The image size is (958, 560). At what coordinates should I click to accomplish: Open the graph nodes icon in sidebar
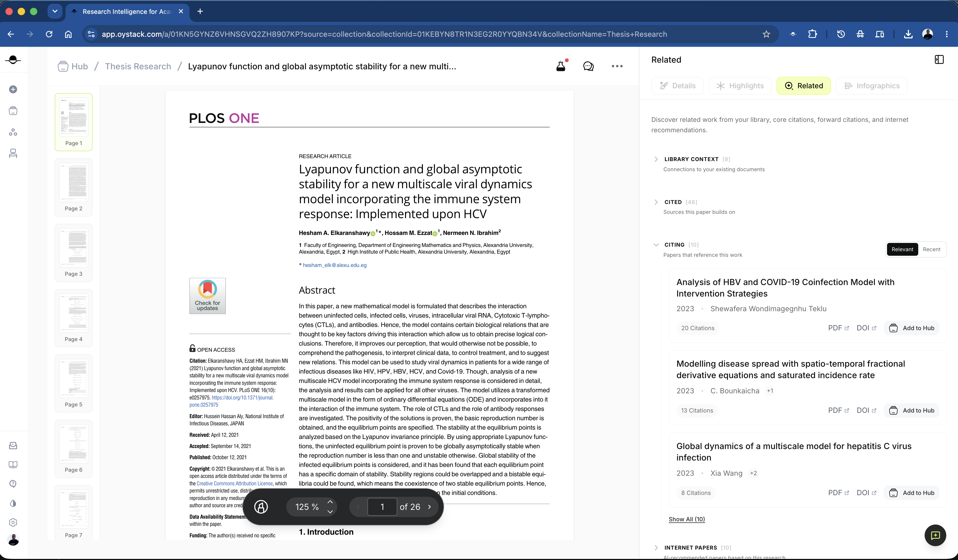(13, 132)
